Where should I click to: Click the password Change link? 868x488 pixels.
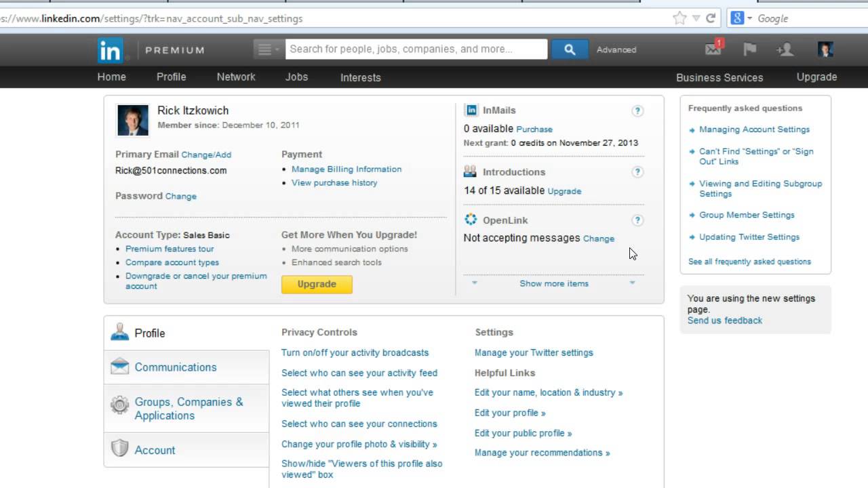point(181,196)
